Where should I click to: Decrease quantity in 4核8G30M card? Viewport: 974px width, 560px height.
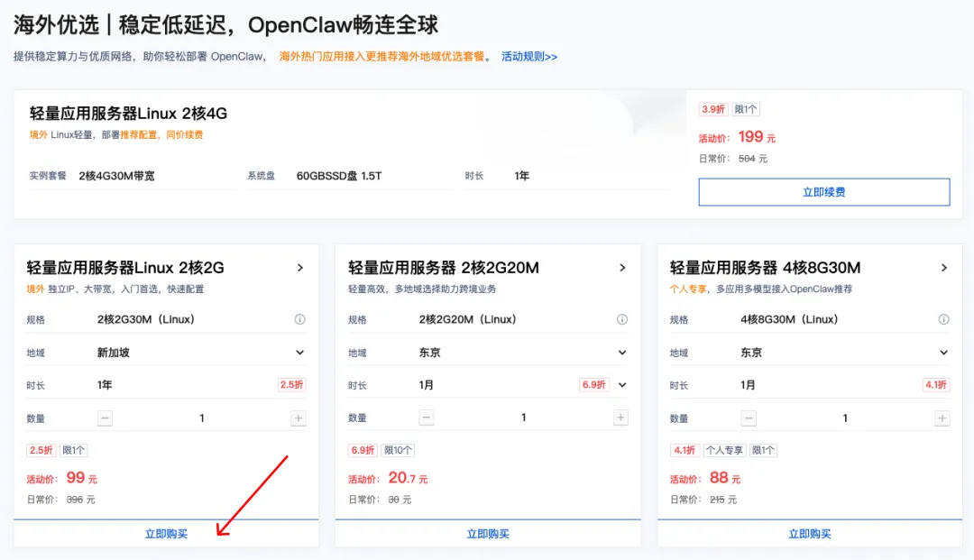point(749,418)
